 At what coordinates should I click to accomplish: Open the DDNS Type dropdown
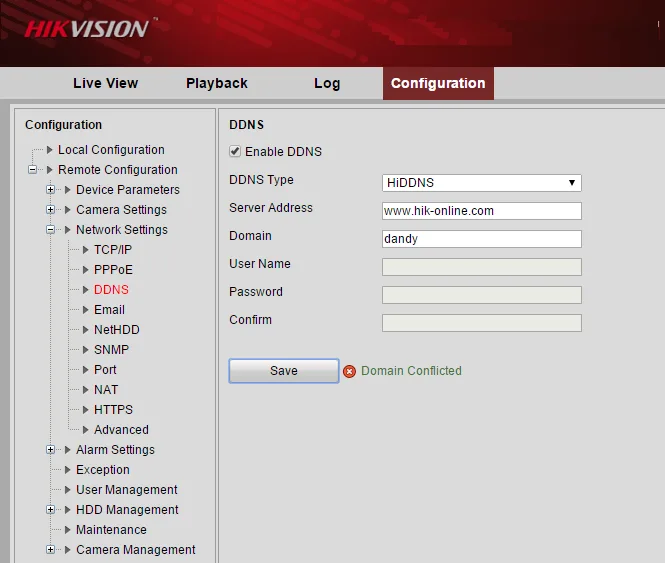[481, 183]
